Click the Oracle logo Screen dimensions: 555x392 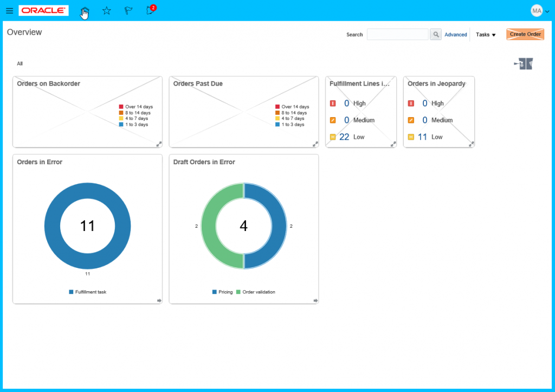[x=43, y=11]
